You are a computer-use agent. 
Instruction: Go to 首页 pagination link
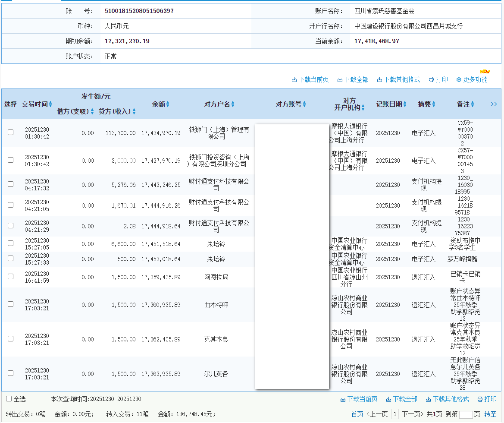point(357,413)
